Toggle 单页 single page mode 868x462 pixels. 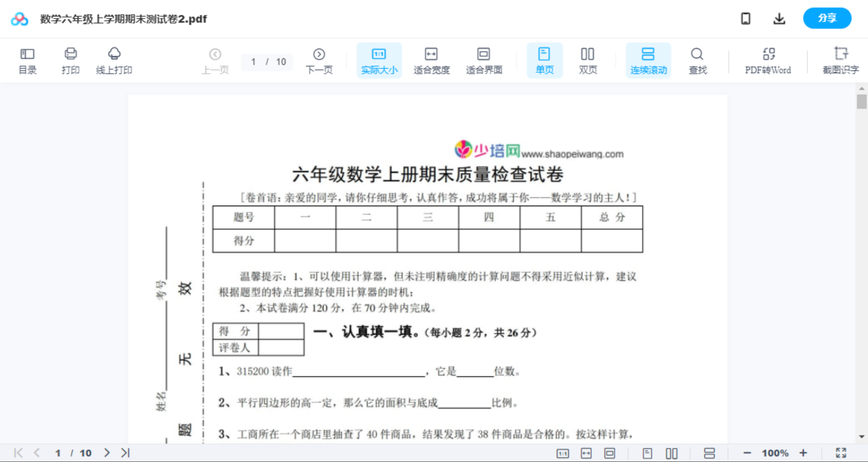point(544,60)
